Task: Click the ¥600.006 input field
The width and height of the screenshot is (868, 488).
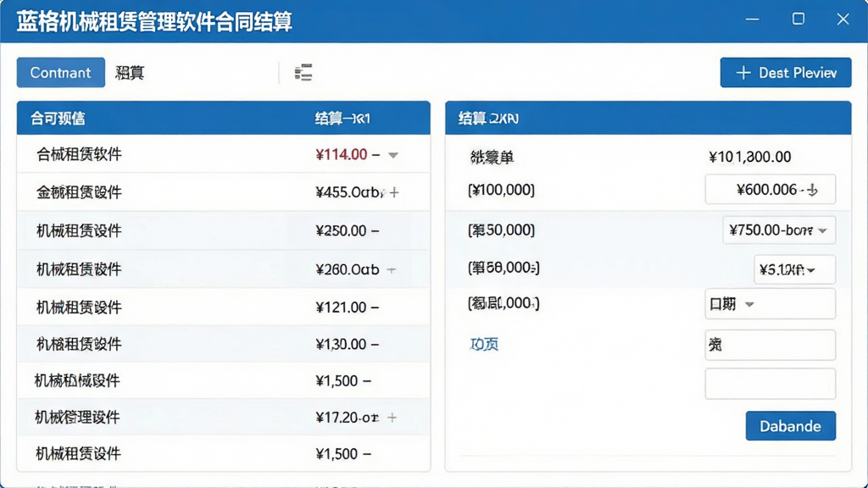Action: [770, 190]
